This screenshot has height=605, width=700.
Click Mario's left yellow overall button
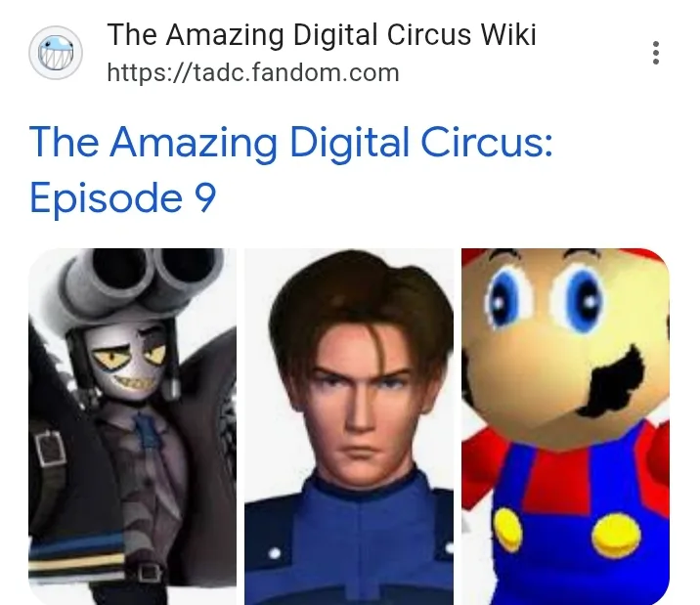tap(507, 530)
